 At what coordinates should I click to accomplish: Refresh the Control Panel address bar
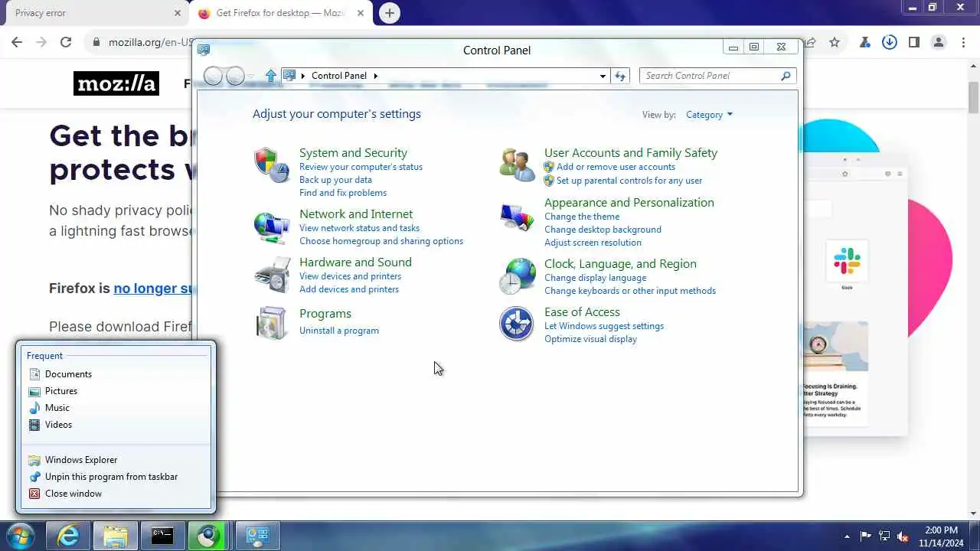620,76
